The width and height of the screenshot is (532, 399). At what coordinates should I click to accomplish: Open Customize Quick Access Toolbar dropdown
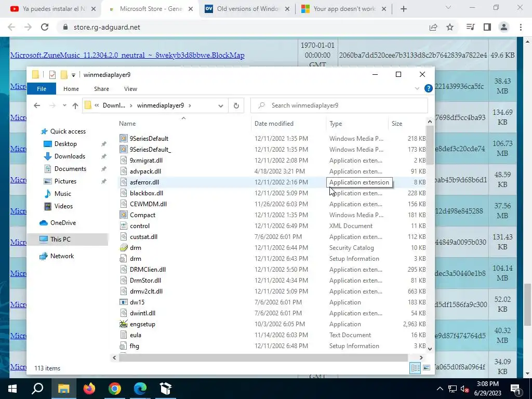73,75
